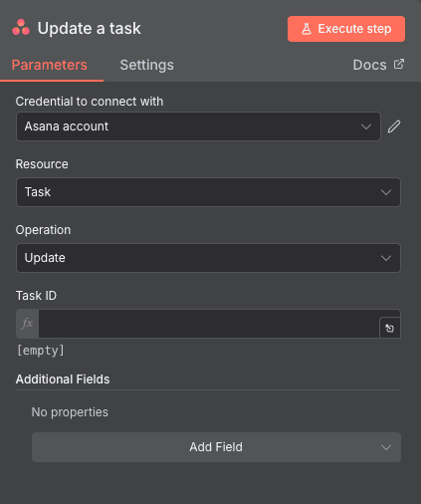
Task: Click the expand editor icon in Task ID
Action: tap(389, 328)
